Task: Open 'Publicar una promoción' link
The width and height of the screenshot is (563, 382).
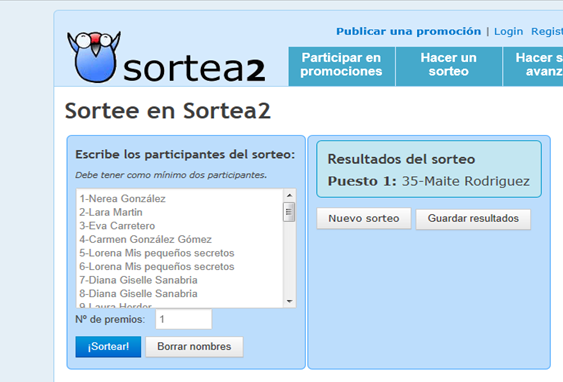Action: tap(408, 32)
